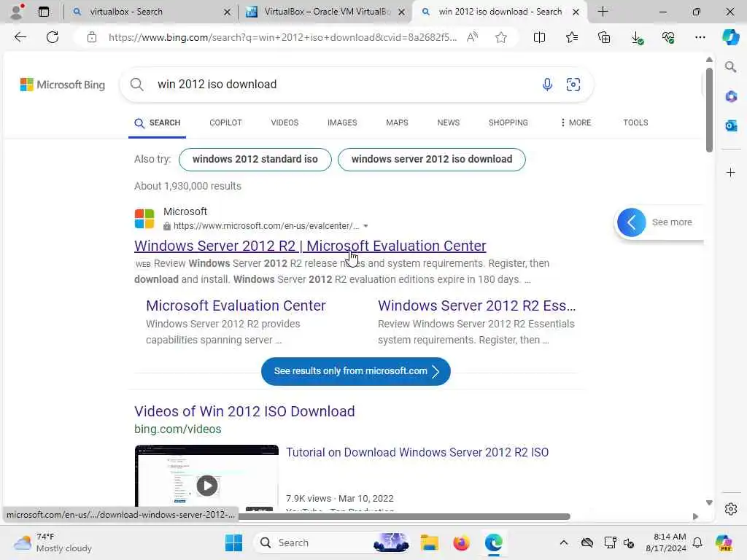Screen dimensions: 747x560
Task: Open Videos of Win 2012 ISO Download
Action: click(244, 411)
